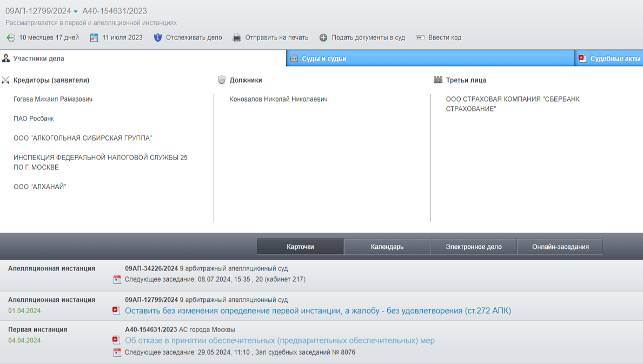643x364 pixels.
Task: Click the plus icon to submit documents
Action: 323,38
